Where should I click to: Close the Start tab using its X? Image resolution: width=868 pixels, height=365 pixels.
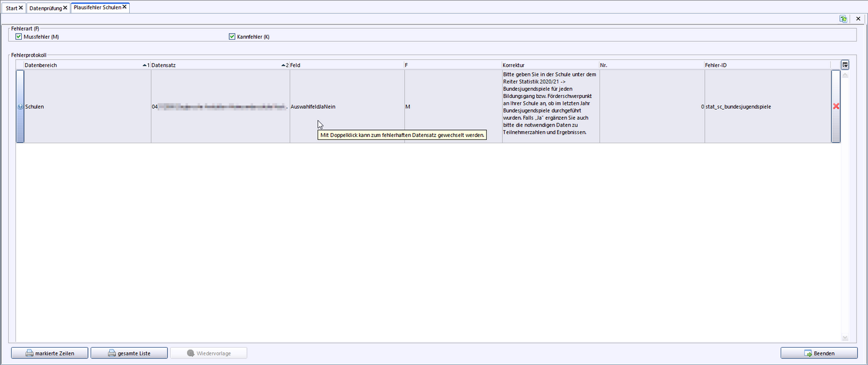[x=21, y=8]
